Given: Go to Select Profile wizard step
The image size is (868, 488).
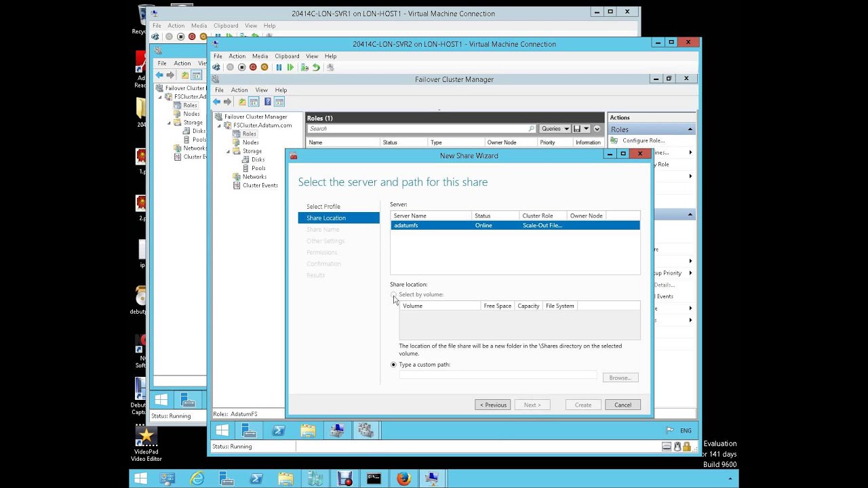Looking at the screenshot, I should pyautogui.click(x=323, y=207).
